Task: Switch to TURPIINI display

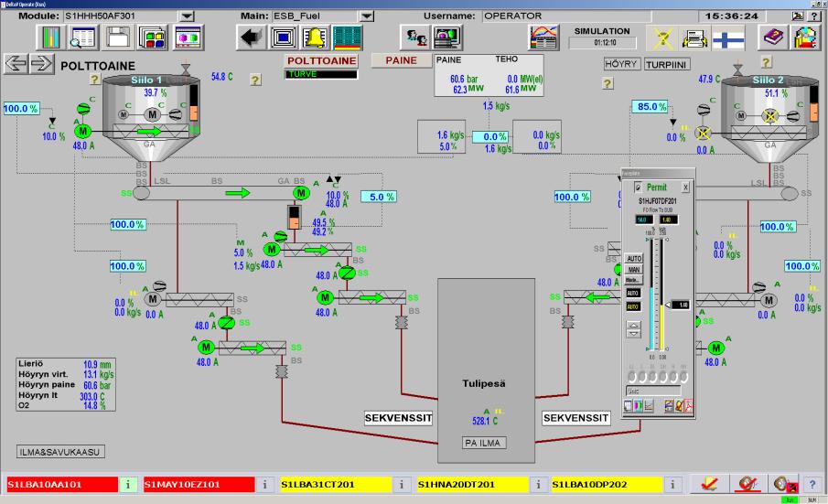Action: click(x=666, y=64)
